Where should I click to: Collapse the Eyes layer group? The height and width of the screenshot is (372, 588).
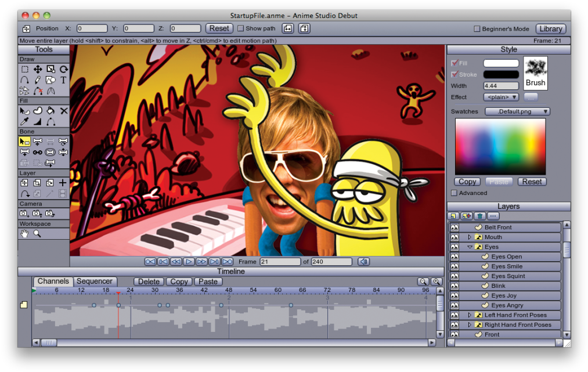[470, 247]
